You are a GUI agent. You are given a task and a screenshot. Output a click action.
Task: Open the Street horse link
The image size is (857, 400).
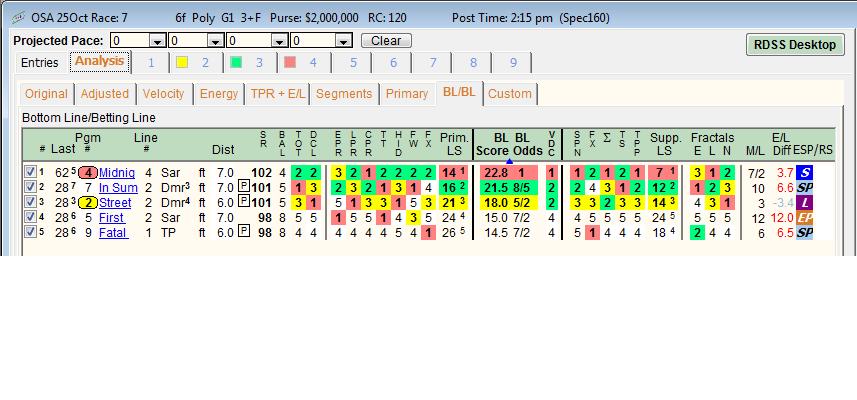(115, 203)
